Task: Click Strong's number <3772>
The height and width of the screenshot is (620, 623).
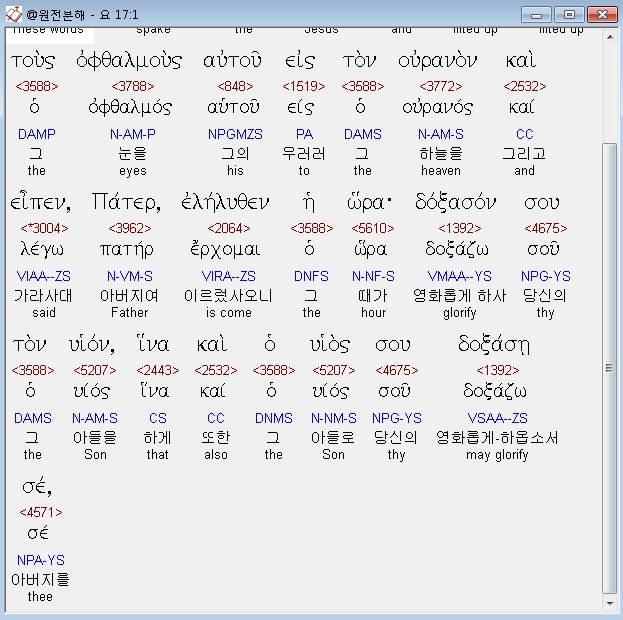Action: click(x=441, y=86)
